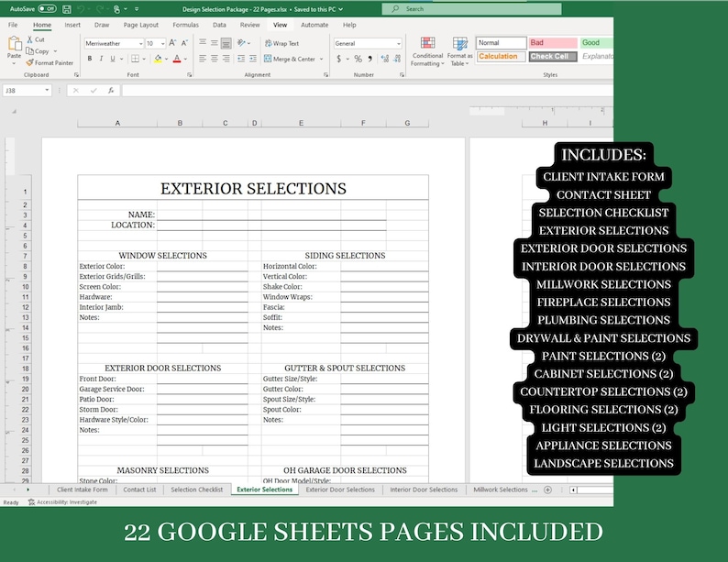Screen dimensions: 728x562
Task: Decrease font size with small A icon
Action: click(x=184, y=43)
